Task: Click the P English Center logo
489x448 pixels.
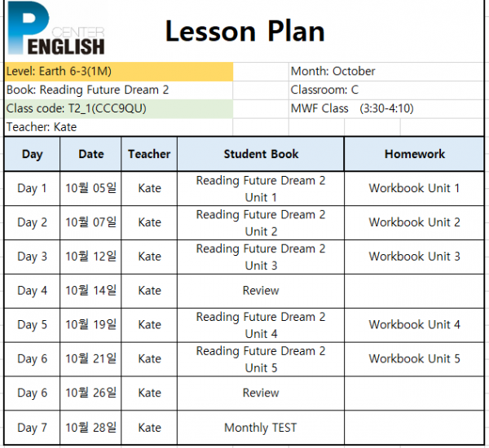Action: pos(55,29)
